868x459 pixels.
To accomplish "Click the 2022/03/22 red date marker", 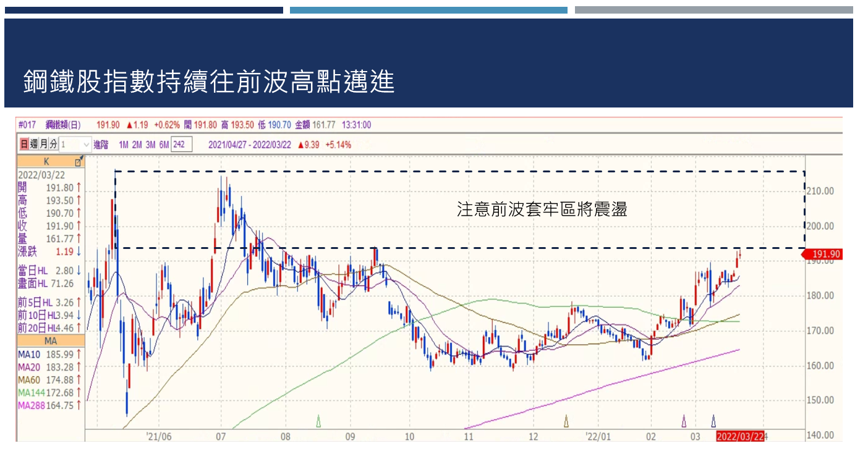I will [x=739, y=436].
